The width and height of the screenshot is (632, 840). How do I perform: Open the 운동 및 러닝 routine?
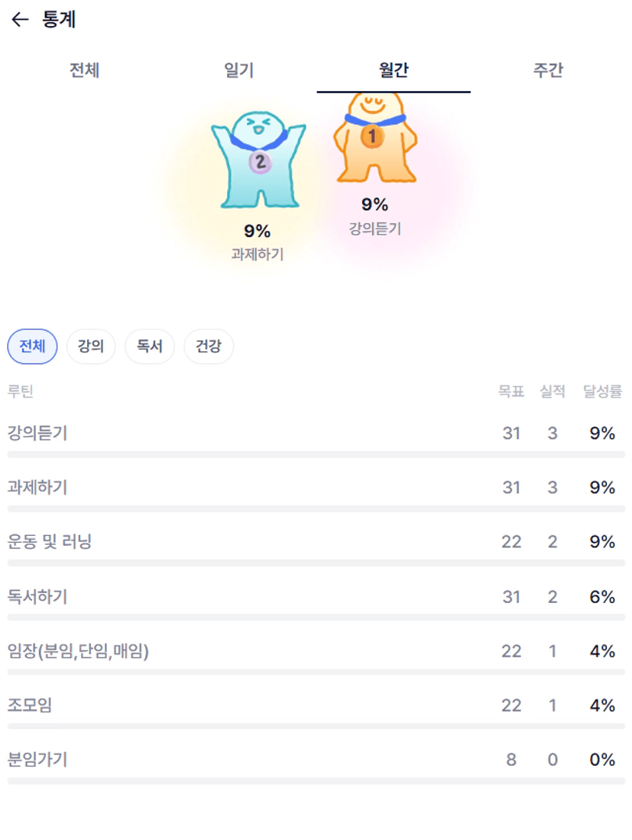tap(50, 542)
